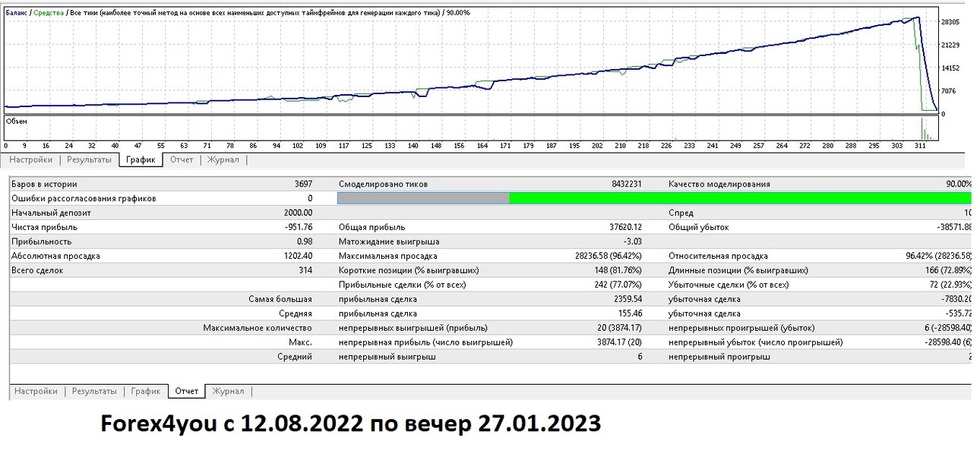Screen dimensions: 980x463
Task: Select the active График tab under the chart
Action: click(x=141, y=160)
